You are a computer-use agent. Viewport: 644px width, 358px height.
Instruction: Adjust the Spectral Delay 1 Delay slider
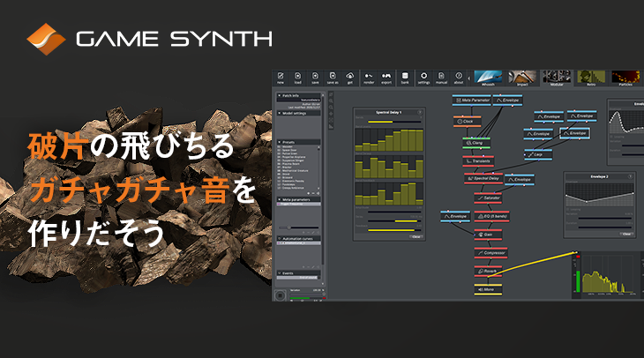[x=394, y=220]
